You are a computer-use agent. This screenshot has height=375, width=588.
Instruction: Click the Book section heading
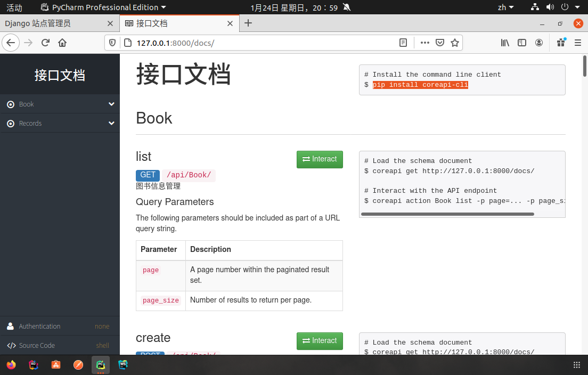[x=154, y=118]
